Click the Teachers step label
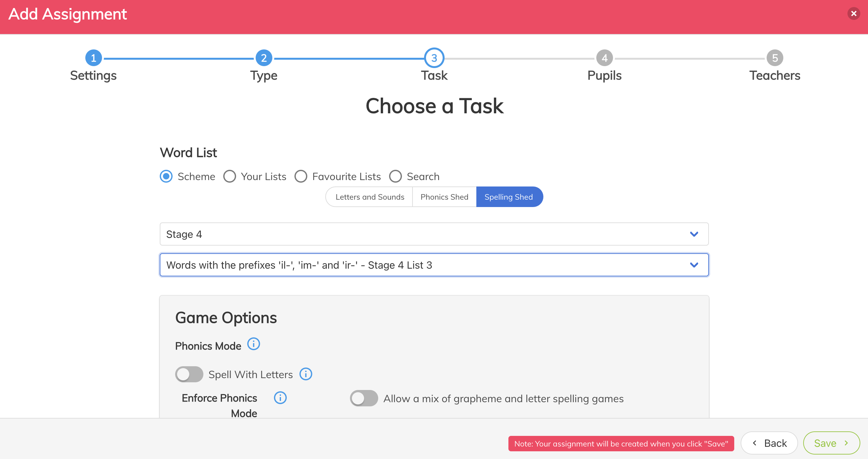Viewport: 868px width, 459px height. [x=775, y=75]
